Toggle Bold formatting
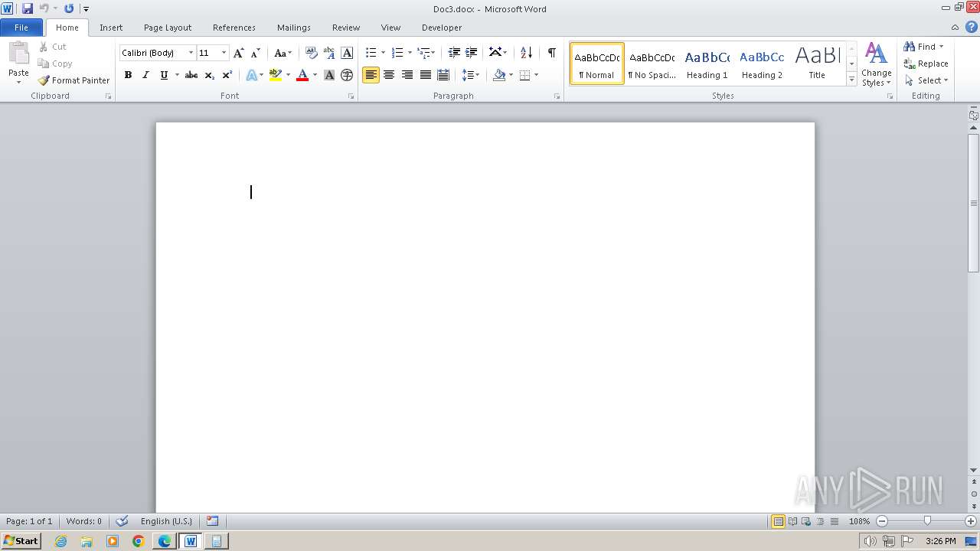The width and height of the screenshot is (980, 551). (x=128, y=75)
